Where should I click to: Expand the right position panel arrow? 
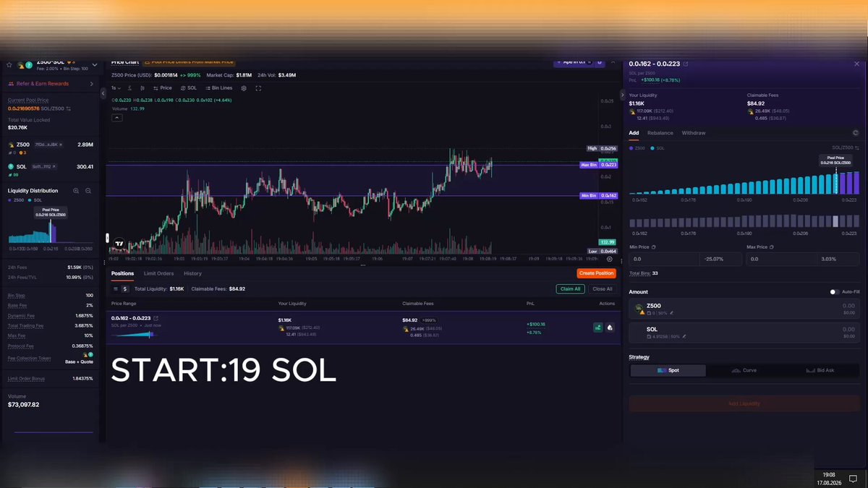click(624, 95)
